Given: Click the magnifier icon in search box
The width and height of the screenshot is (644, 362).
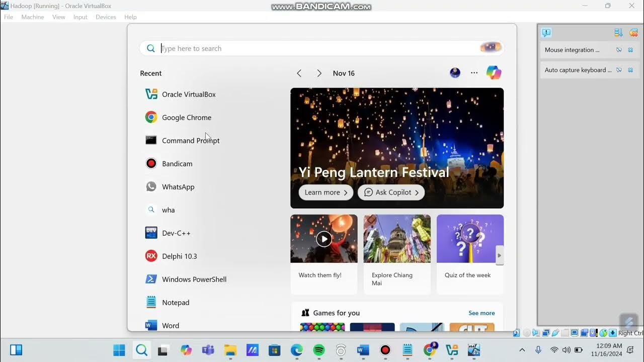Looking at the screenshot, I should [x=150, y=48].
